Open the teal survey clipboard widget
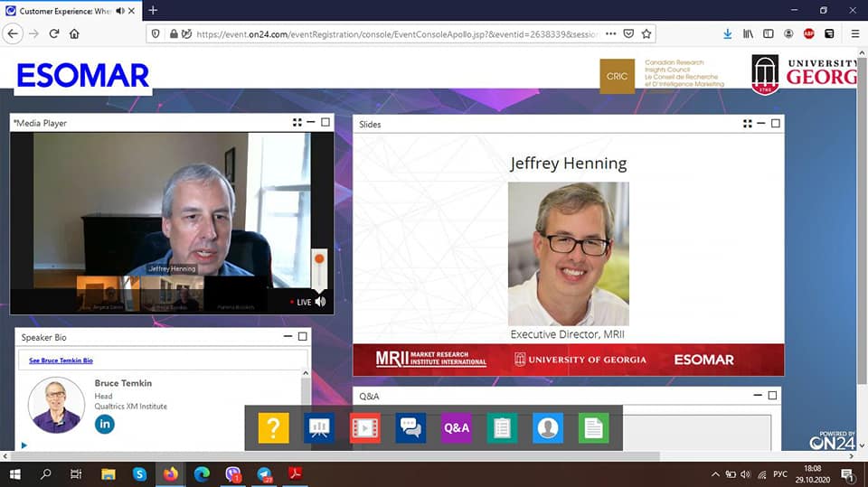This screenshot has width=868, height=487. click(502, 427)
